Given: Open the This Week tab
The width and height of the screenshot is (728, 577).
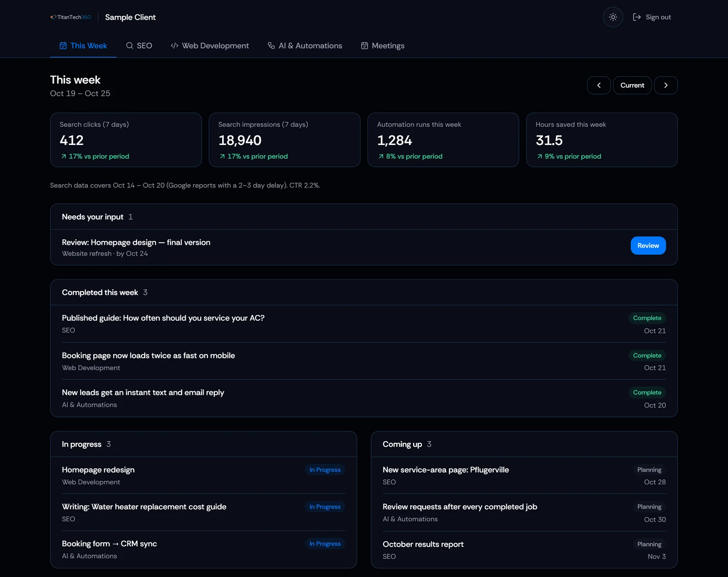Looking at the screenshot, I should coord(83,45).
